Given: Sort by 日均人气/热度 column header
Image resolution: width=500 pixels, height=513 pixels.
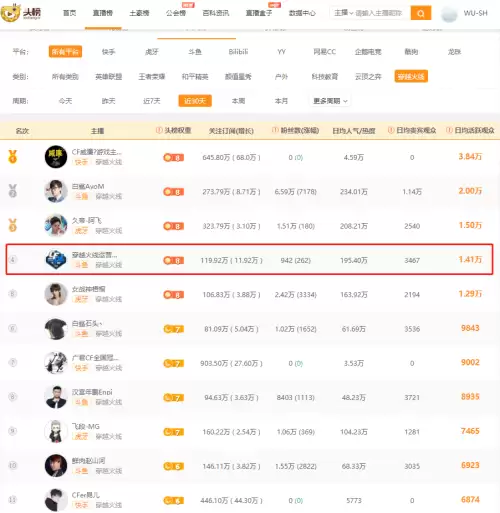Looking at the screenshot, I should coord(354,131).
